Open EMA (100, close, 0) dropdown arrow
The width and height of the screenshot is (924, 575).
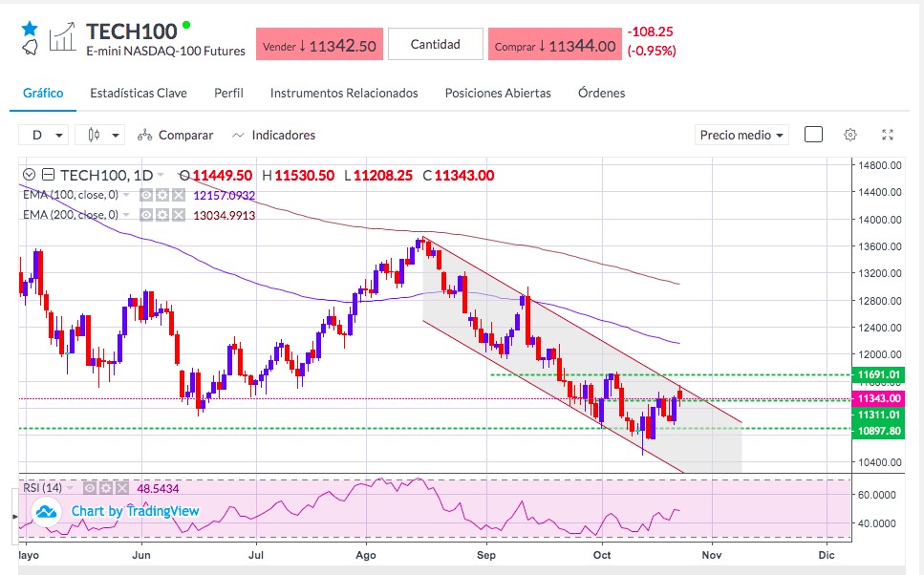tap(125, 195)
